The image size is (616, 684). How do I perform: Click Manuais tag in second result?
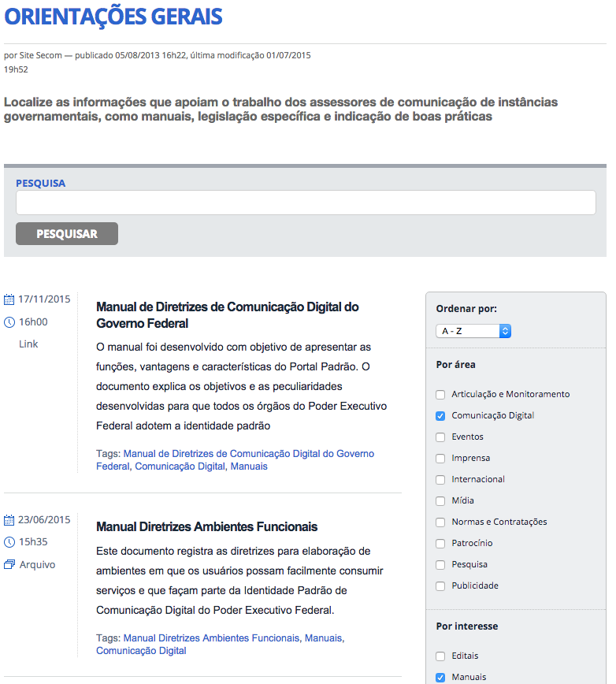tap(323, 638)
